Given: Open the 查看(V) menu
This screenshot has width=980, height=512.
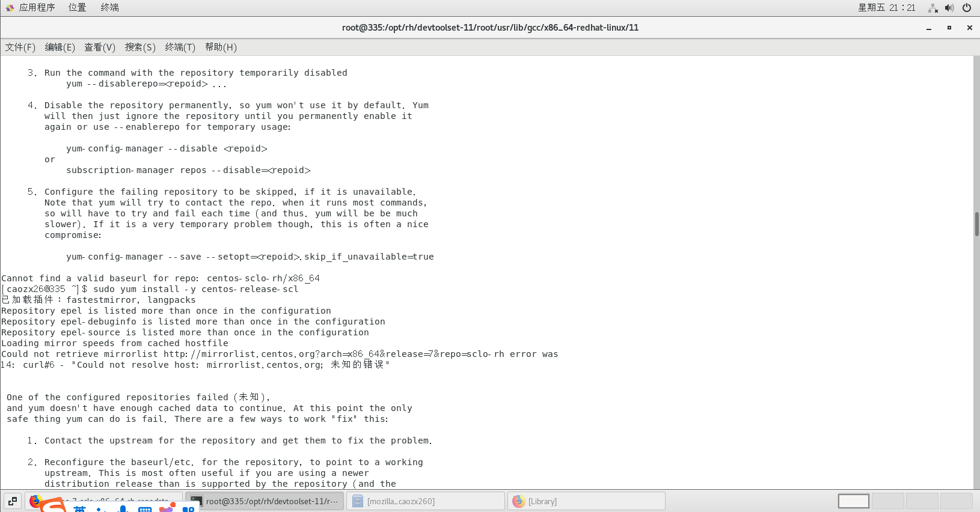Looking at the screenshot, I should point(100,47).
